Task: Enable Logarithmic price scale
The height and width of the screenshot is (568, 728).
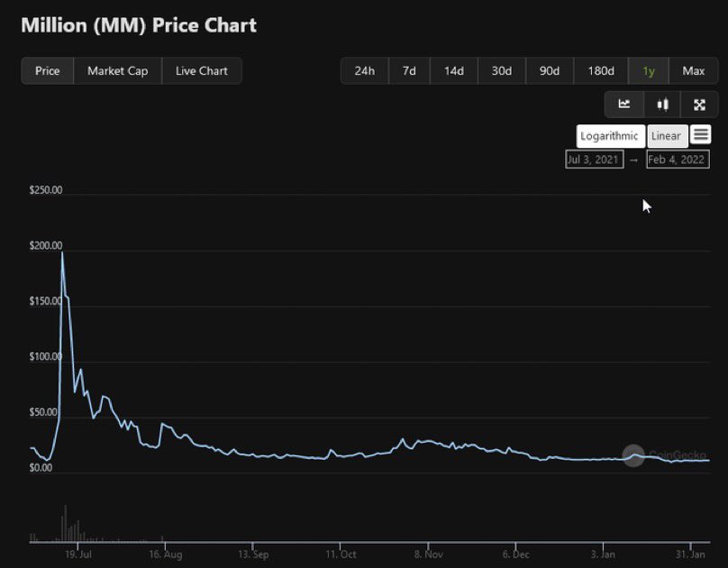Action: point(610,135)
